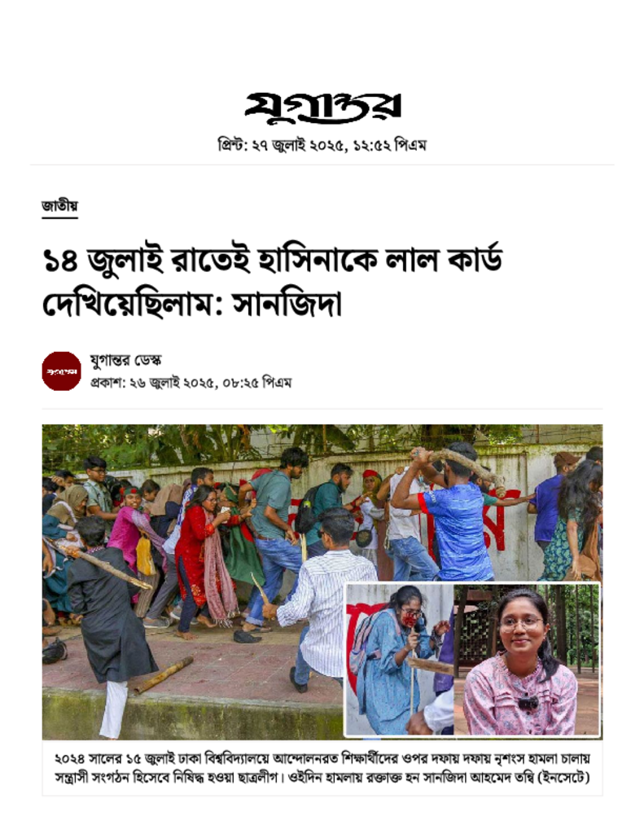Open the জাতীয় category link
Screen dimensions: 644x834
click(x=59, y=206)
